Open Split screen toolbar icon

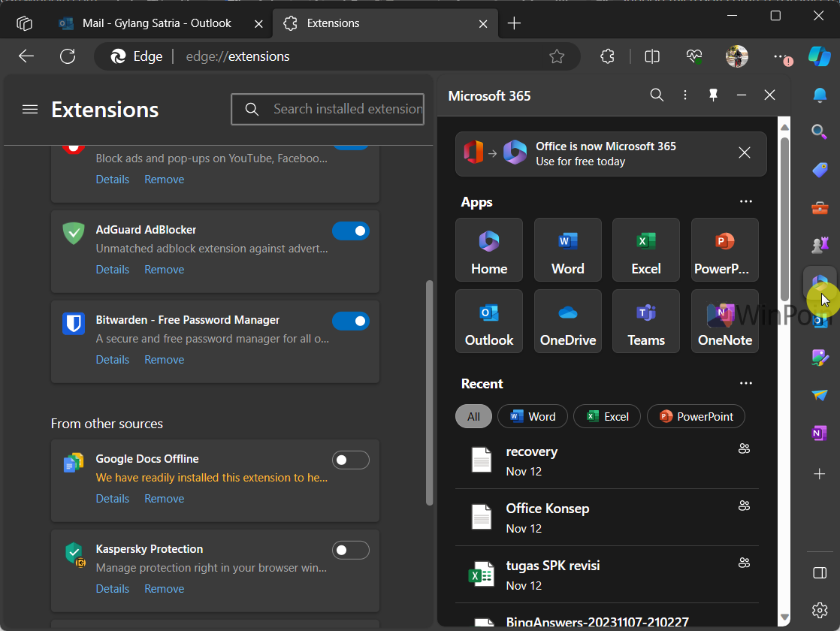[x=652, y=56]
